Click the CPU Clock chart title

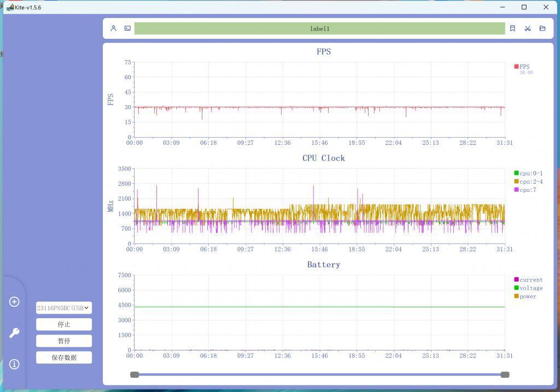point(324,158)
